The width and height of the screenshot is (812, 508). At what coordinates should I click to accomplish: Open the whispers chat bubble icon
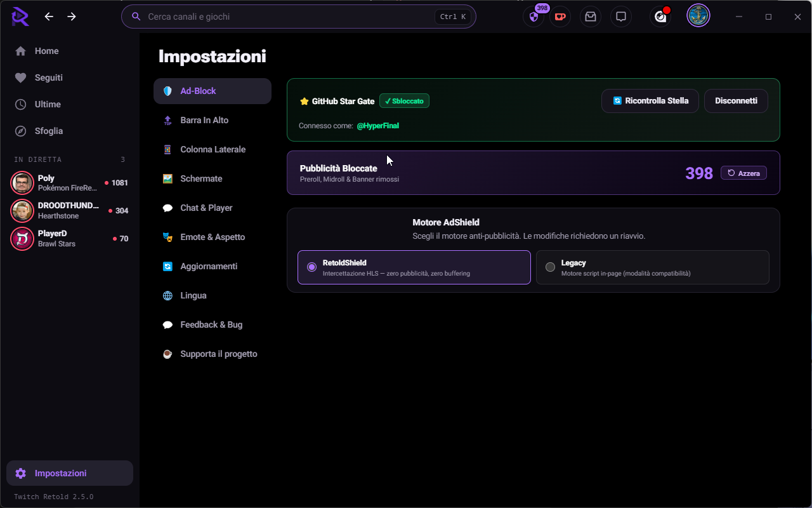coord(621,17)
